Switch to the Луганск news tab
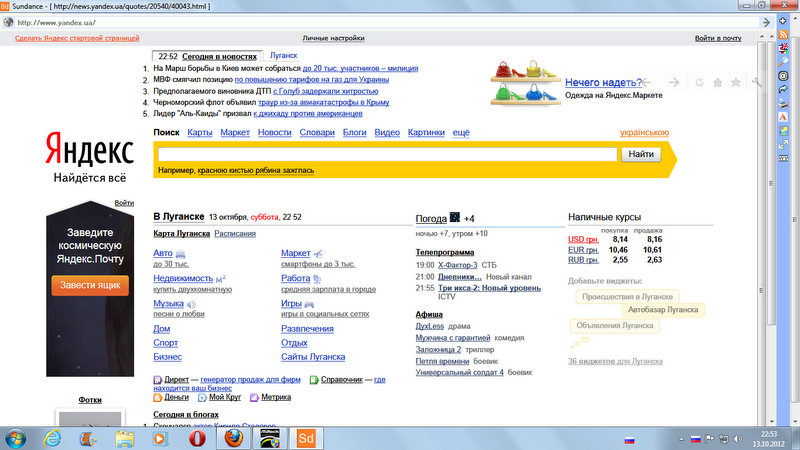 (284, 55)
